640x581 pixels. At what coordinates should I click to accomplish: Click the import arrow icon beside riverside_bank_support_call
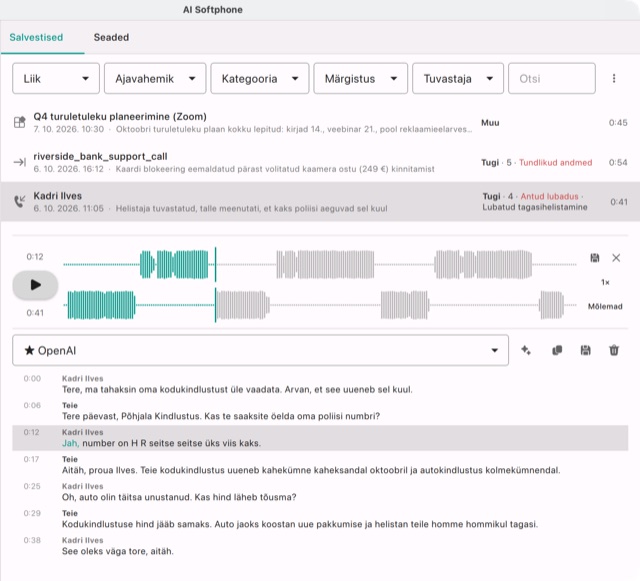click(20, 162)
